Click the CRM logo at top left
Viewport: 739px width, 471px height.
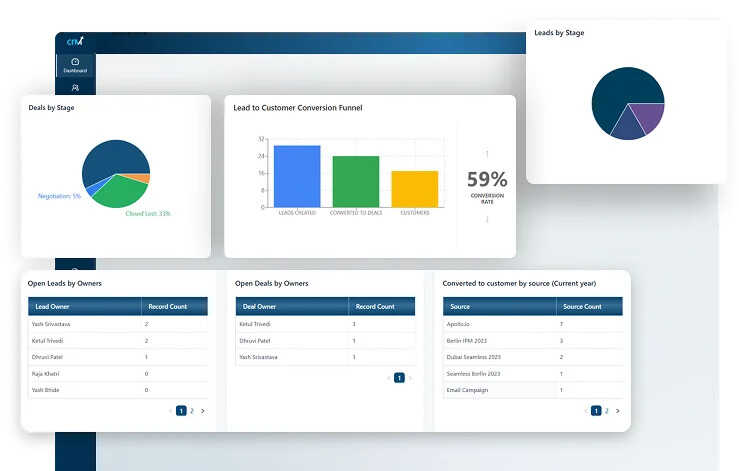click(75, 41)
